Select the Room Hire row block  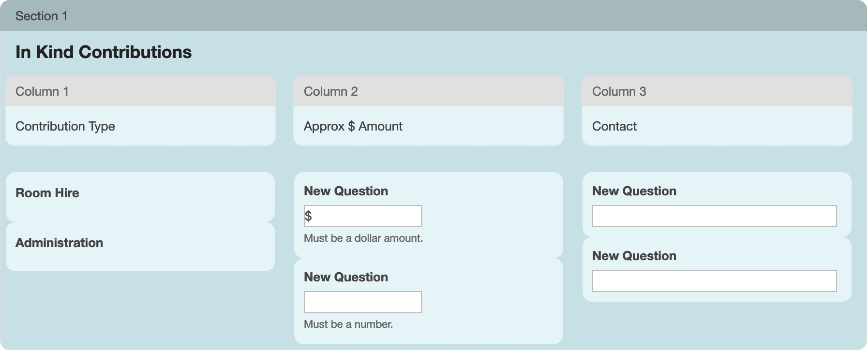(140, 197)
